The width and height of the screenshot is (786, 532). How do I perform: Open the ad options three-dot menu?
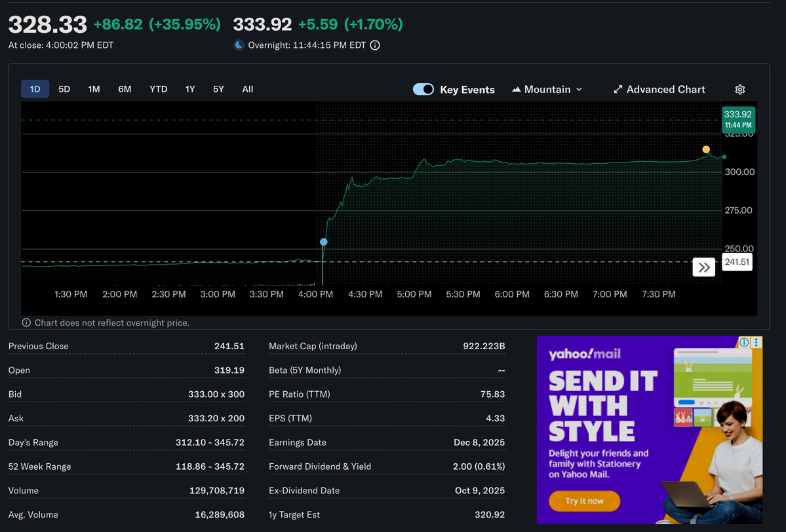757,342
